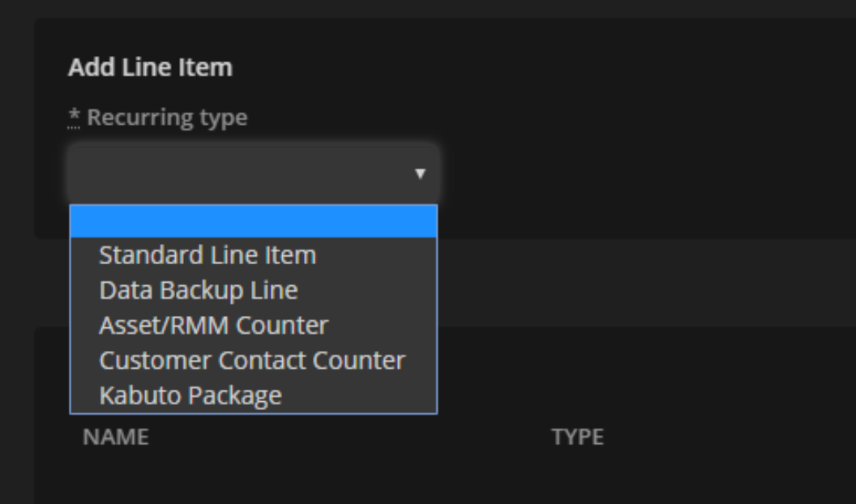Click the Recurring type field label
Image resolution: width=856 pixels, height=504 pixels.
click(x=167, y=117)
